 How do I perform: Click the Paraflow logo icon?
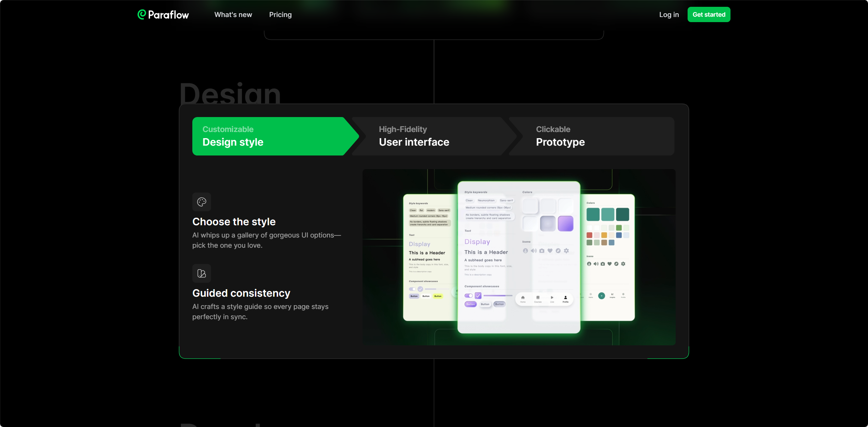(142, 14)
